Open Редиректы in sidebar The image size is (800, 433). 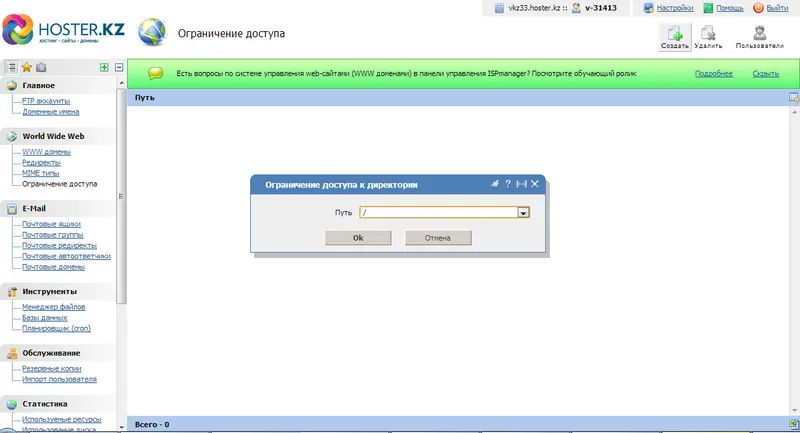[41, 163]
